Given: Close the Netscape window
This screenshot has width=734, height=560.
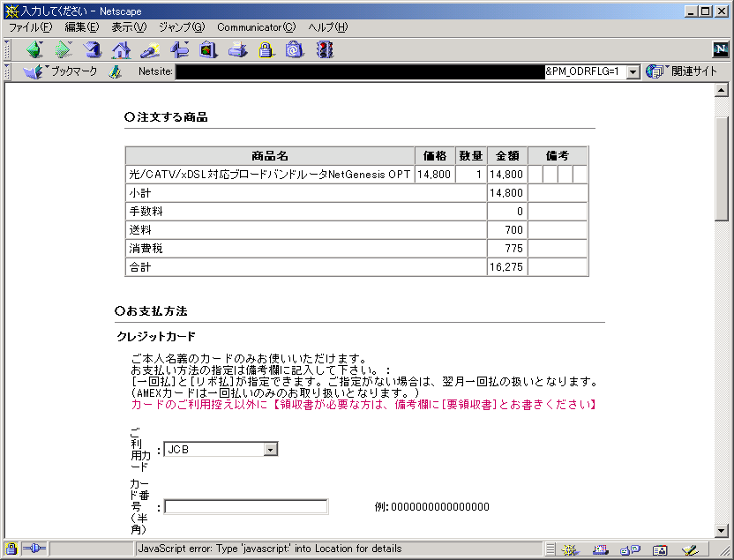Looking at the screenshot, I should [722, 11].
